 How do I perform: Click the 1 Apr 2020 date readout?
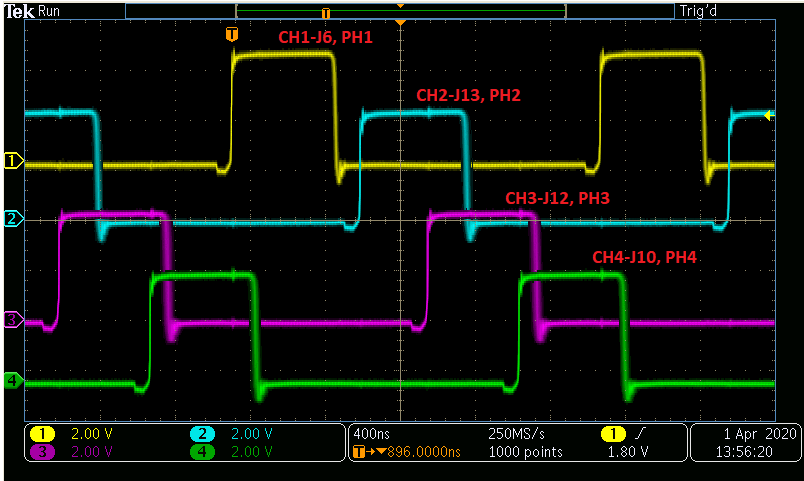760,434
